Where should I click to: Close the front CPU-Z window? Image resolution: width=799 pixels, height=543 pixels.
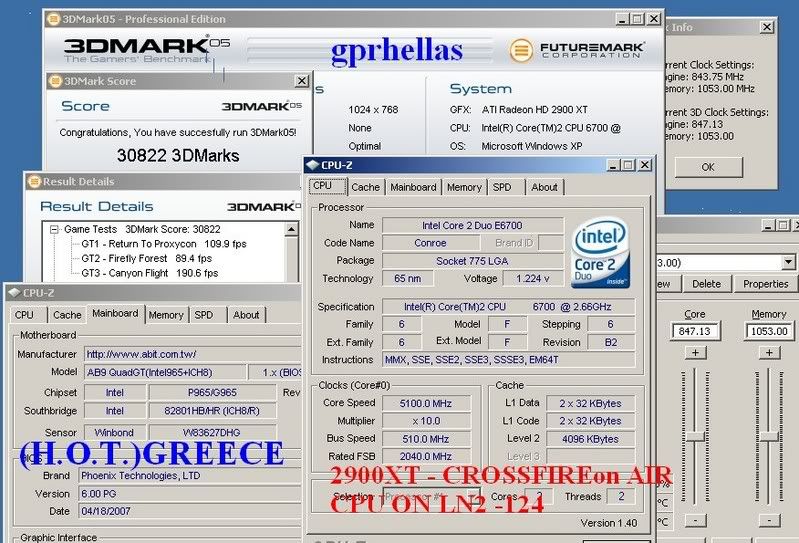[645, 165]
